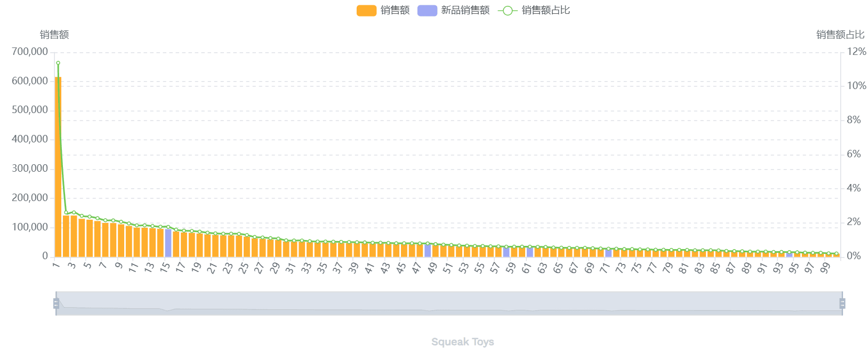Click the 销售额占比 right axis title

click(x=840, y=35)
